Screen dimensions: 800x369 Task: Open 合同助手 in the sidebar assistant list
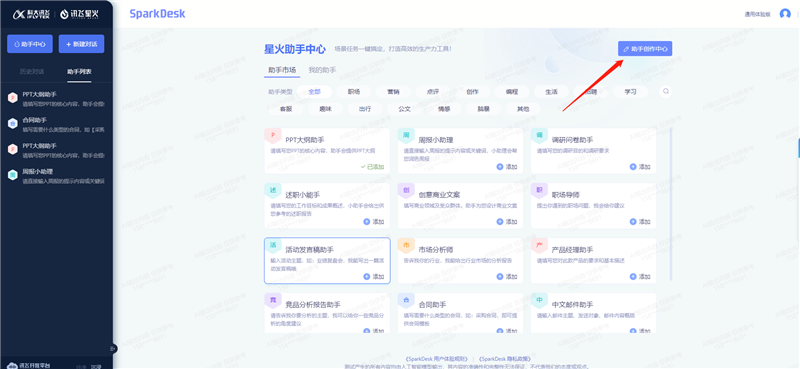(x=56, y=124)
